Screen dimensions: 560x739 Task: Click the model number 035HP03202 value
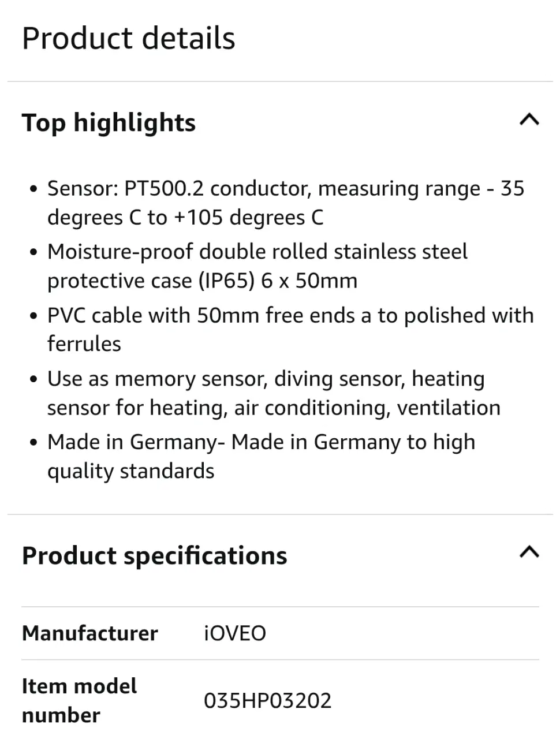267,701
